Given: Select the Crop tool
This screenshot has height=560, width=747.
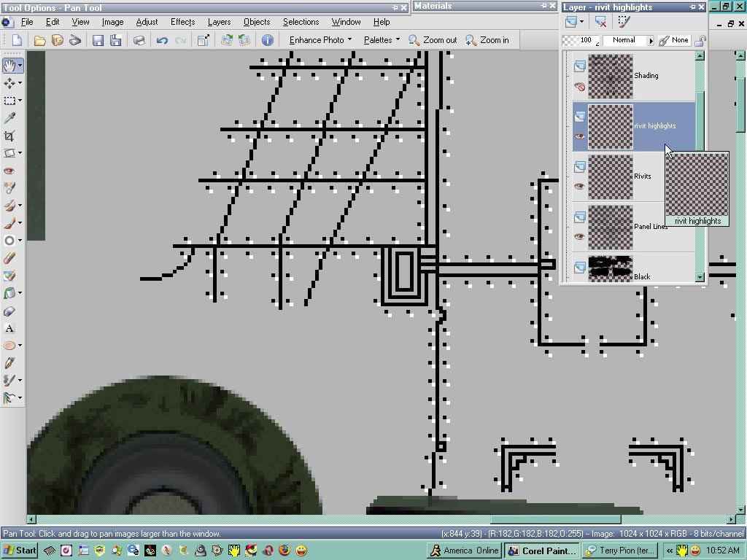Looking at the screenshot, I should 9,136.
